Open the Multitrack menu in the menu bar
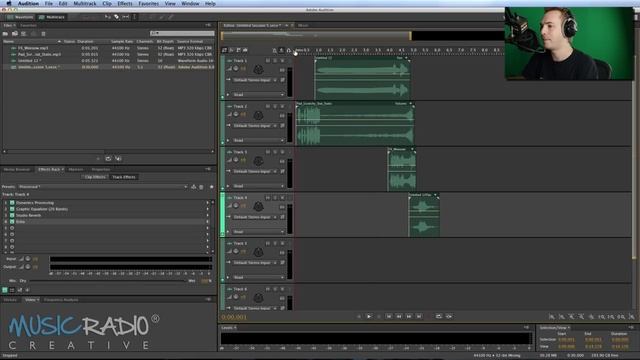 [85, 3]
